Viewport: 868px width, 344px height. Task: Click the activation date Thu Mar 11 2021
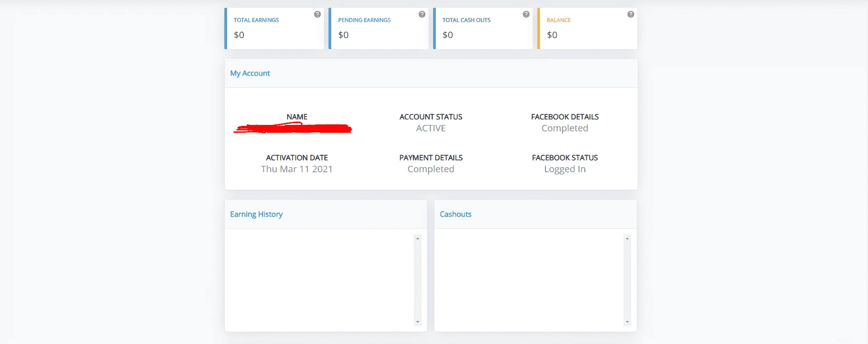tap(297, 169)
